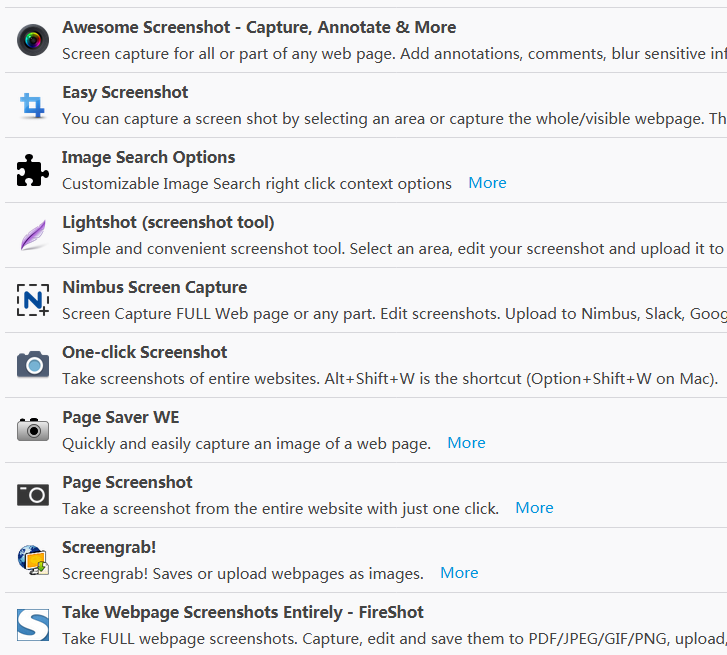Click description 'Simple and convenient screenshot tool'
This screenshot has height=655, width=727.
click(x=395, y=249)
